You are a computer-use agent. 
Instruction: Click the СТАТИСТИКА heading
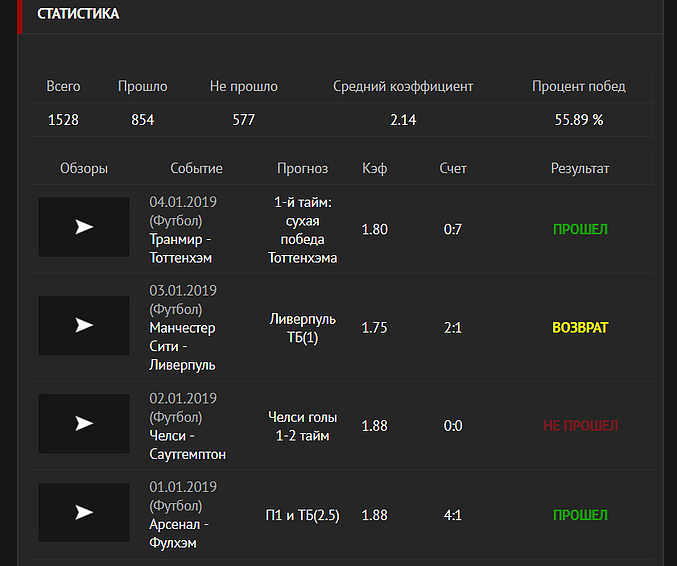point(78,14)
